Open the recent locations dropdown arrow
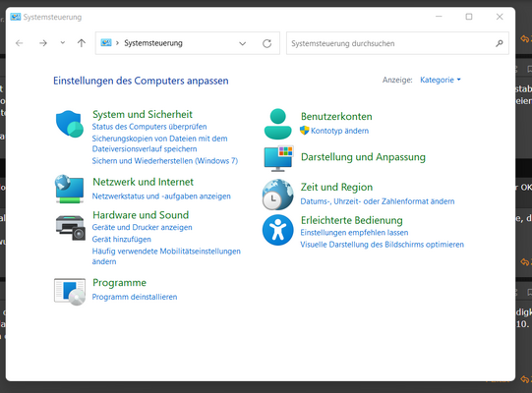The height and width of the screenshot is (393, 532). coord(62,42)
